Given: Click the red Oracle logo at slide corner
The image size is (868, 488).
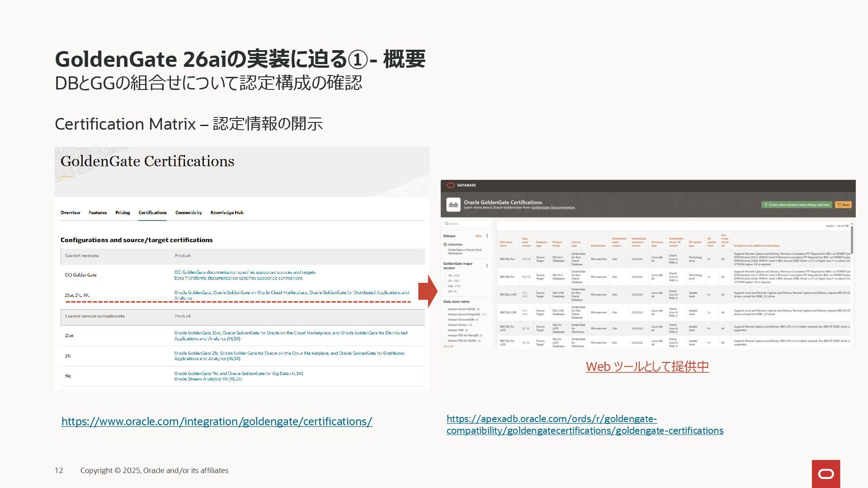Looking at the screenshot, I should tap(826, 474).
